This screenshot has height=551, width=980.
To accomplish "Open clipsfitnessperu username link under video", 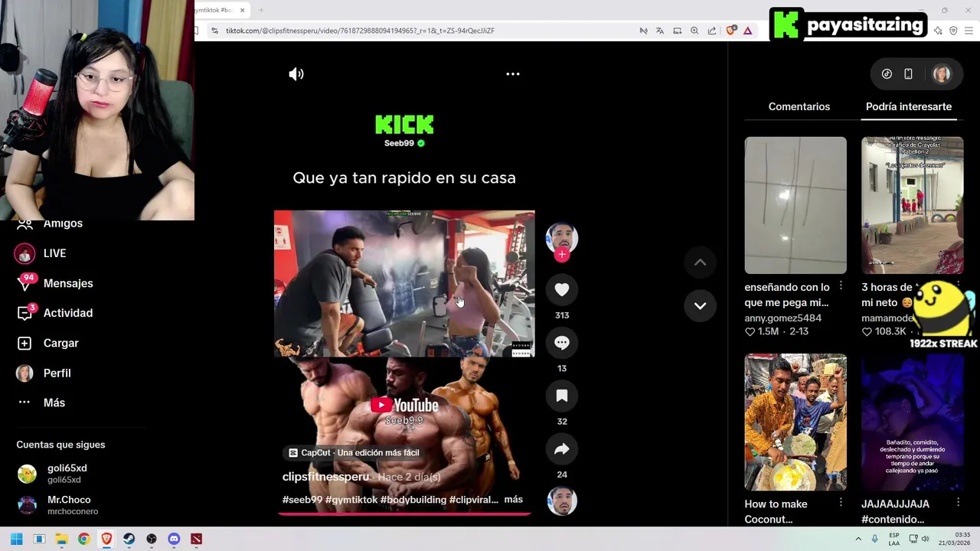I will [x=325, y=477].
